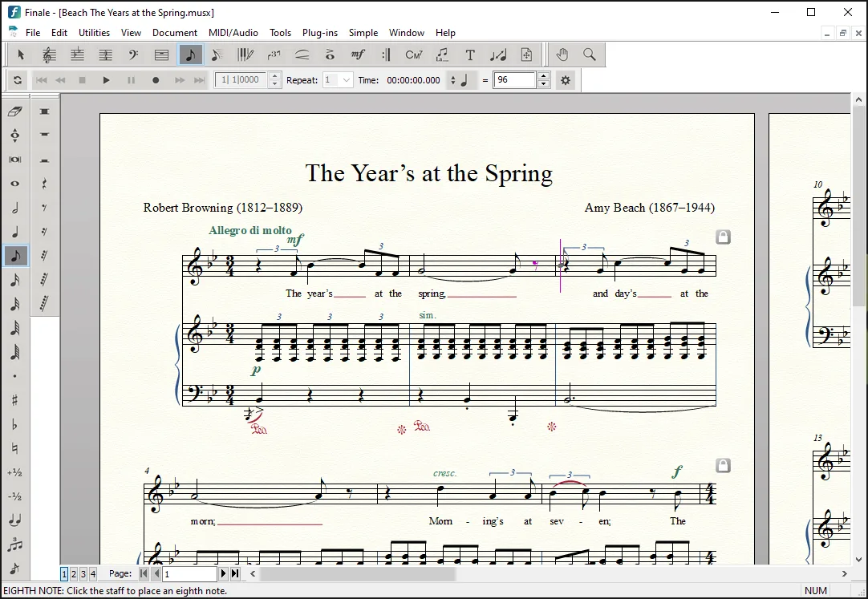This screenshot has height=599, width=868.
Task: Select the Articulation tool
Action: tap(330, 55)
